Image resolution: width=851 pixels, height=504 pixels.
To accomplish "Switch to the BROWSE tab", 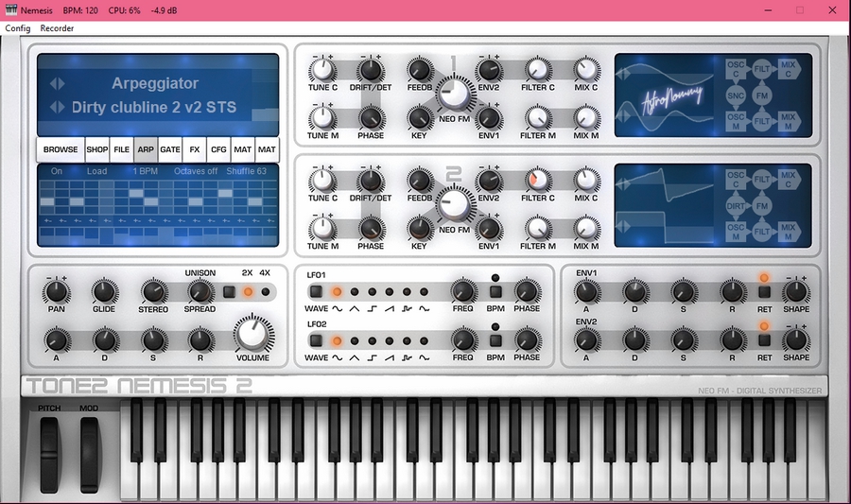I will (x=61, y=149).
